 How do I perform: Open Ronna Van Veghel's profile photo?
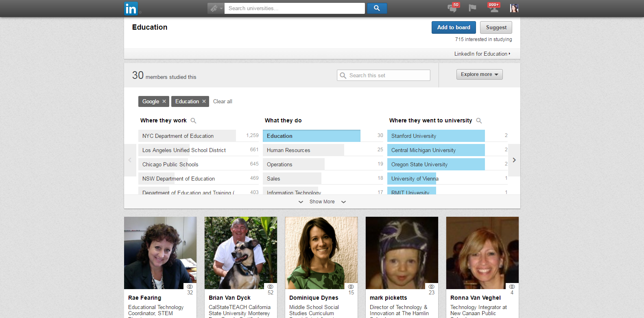click(x=482, y=253)
